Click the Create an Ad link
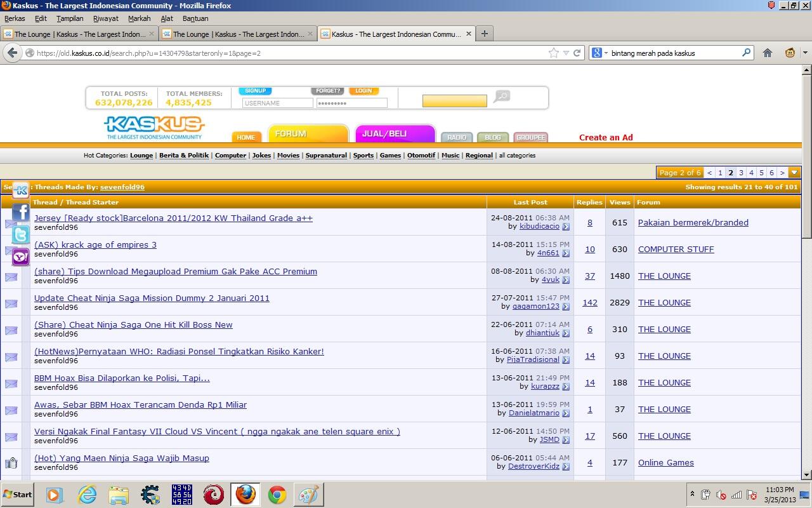812x508 pixels. [606, 137]
